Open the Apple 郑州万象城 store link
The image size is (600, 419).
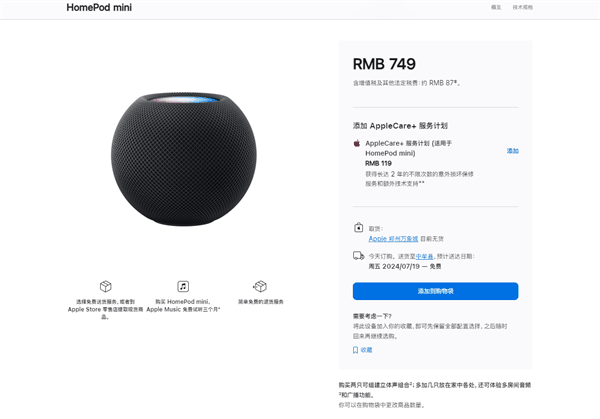393,239
